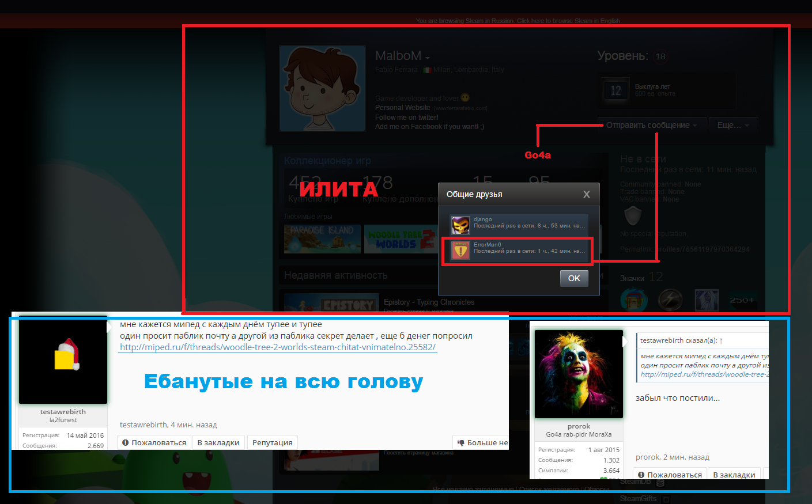The height and width of the screenshot is (504, 812).
Task: Open the miped.ru woodle-tree thread link
Action: click(278, 347)
